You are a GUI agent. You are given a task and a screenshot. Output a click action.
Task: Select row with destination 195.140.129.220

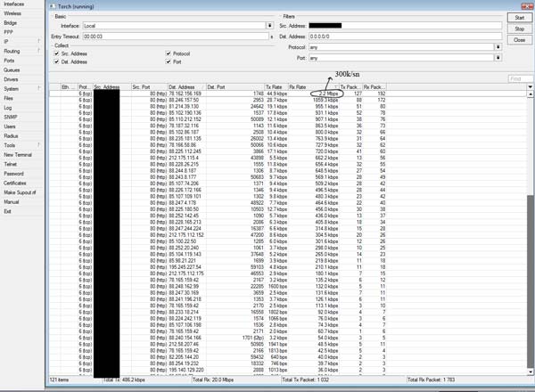point(288,370)
